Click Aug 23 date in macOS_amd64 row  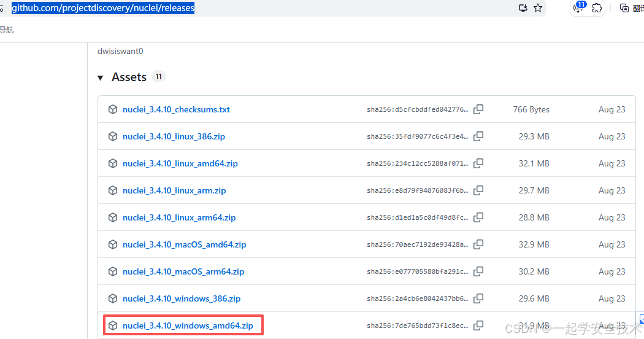pyautogui.click(x=612, y=245)
